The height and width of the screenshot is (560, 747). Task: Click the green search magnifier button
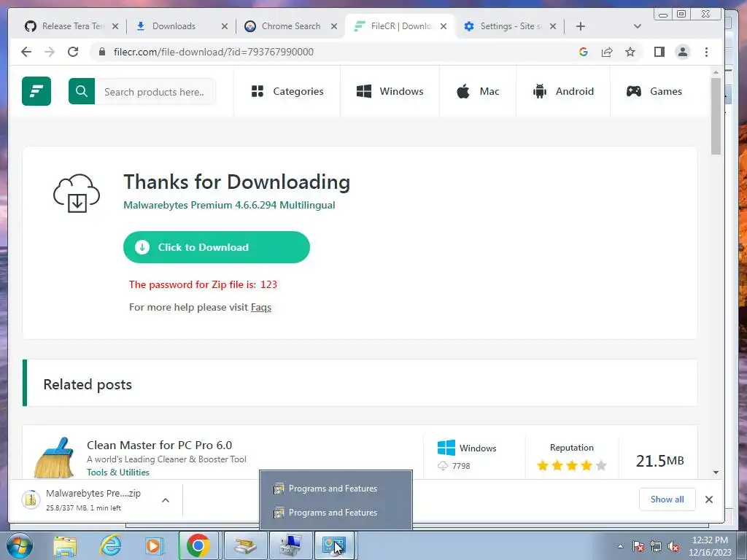pos(82,91)
